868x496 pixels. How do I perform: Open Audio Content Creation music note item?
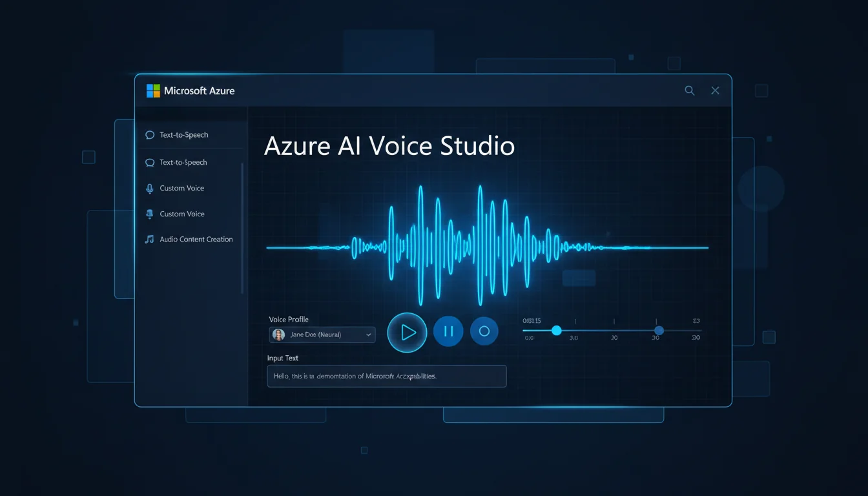pyautogui.click(x=189, y=239)
